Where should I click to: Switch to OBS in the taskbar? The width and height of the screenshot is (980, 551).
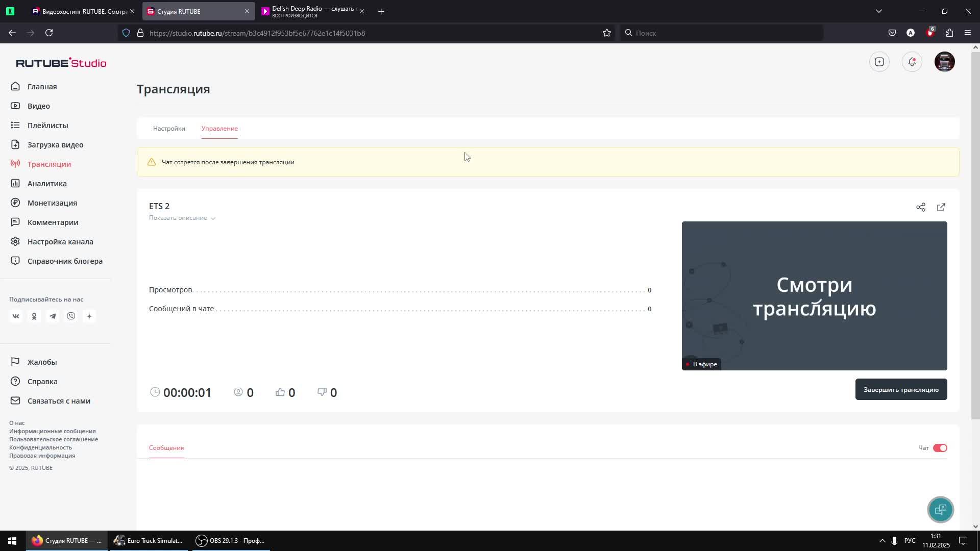pos(231,541)
